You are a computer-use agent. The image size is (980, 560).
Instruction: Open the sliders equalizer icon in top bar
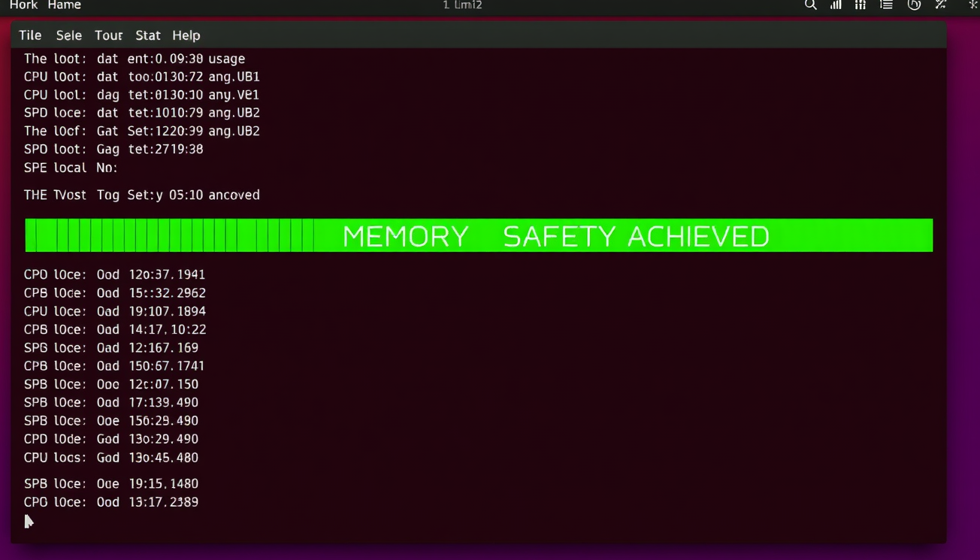pos(861,5)
